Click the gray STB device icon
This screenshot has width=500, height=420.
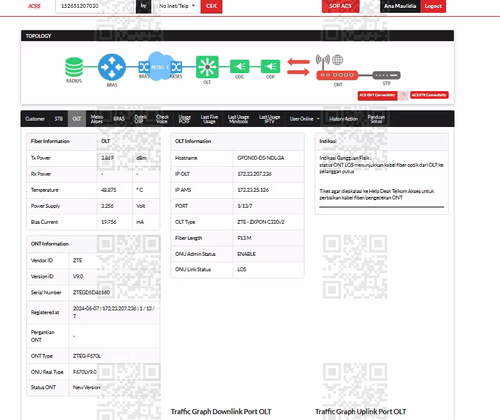[x=386, y=75]
